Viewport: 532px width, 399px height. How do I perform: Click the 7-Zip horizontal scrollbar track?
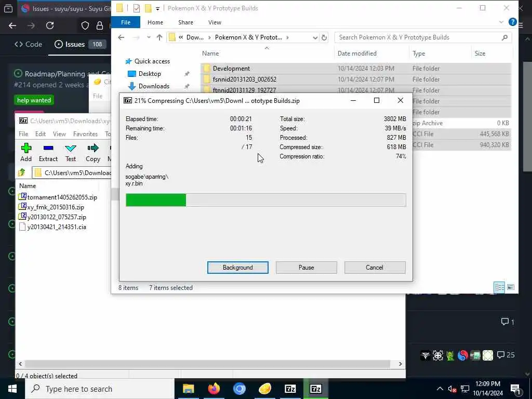click(207, 364)
